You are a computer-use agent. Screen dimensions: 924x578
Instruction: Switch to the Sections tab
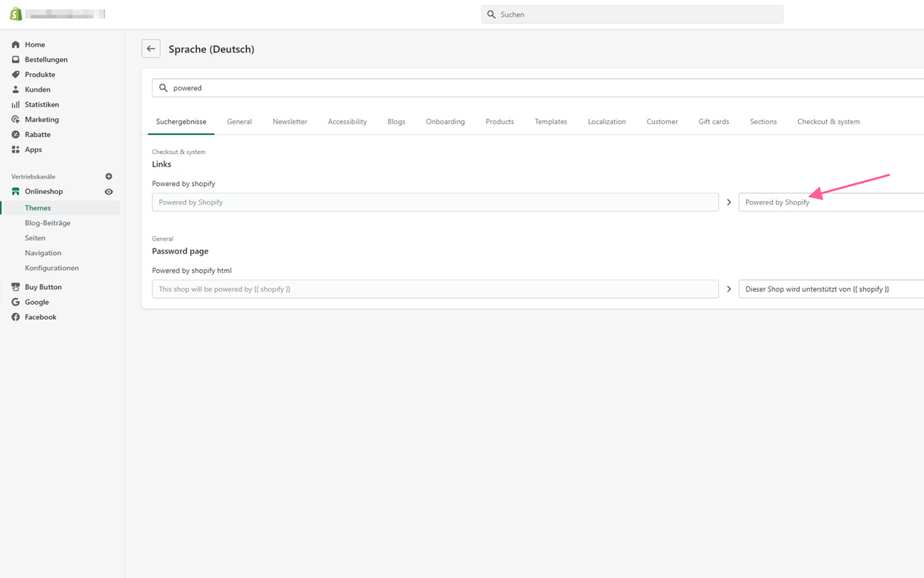click(764, 121)
